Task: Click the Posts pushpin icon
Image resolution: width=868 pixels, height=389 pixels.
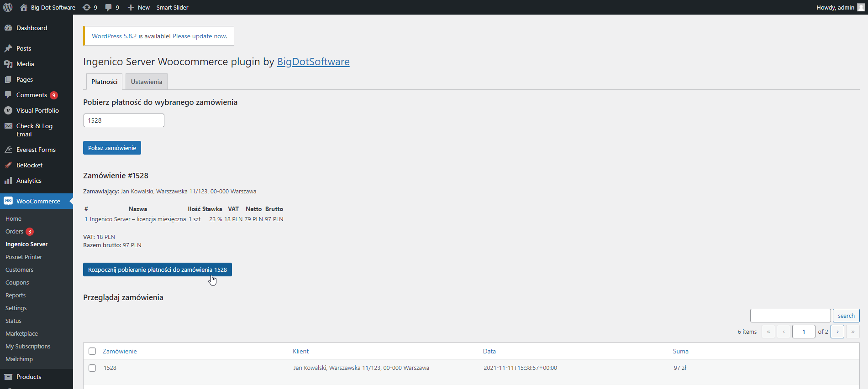Action: (8, 48)
